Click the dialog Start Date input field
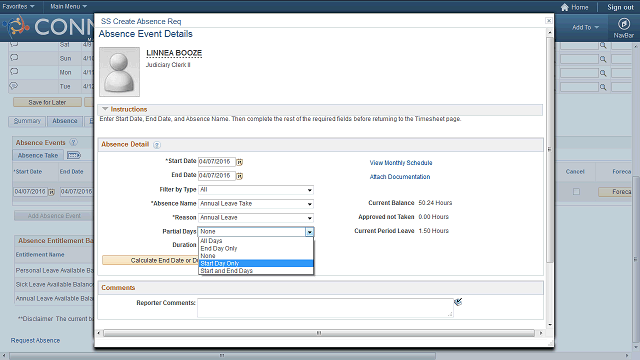 click(x=217, y=162)
